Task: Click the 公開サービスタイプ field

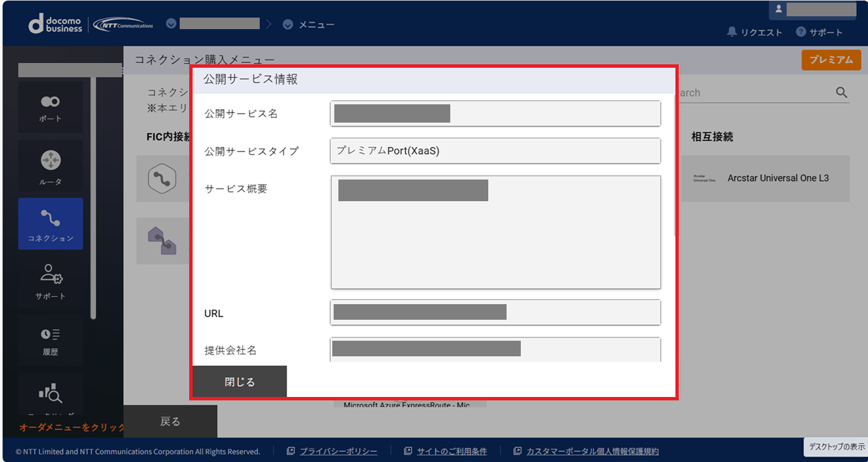Action: 495,151
